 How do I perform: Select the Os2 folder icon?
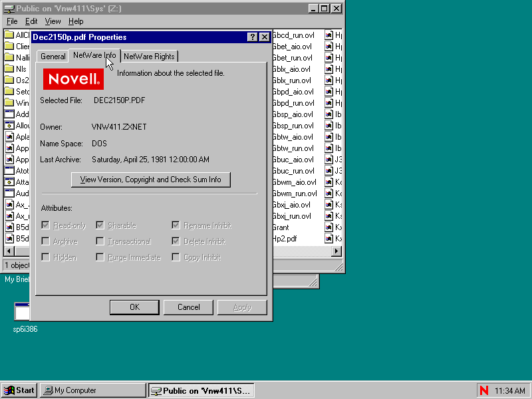click(9, 80)
